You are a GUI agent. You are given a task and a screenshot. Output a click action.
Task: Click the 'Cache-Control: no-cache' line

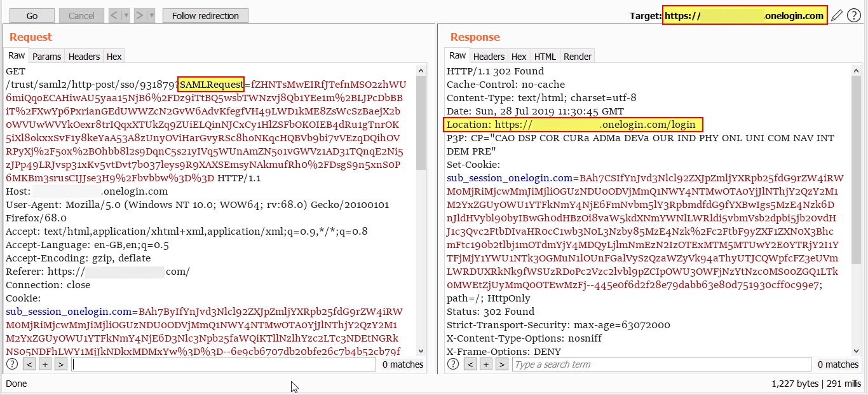point(506,85)
